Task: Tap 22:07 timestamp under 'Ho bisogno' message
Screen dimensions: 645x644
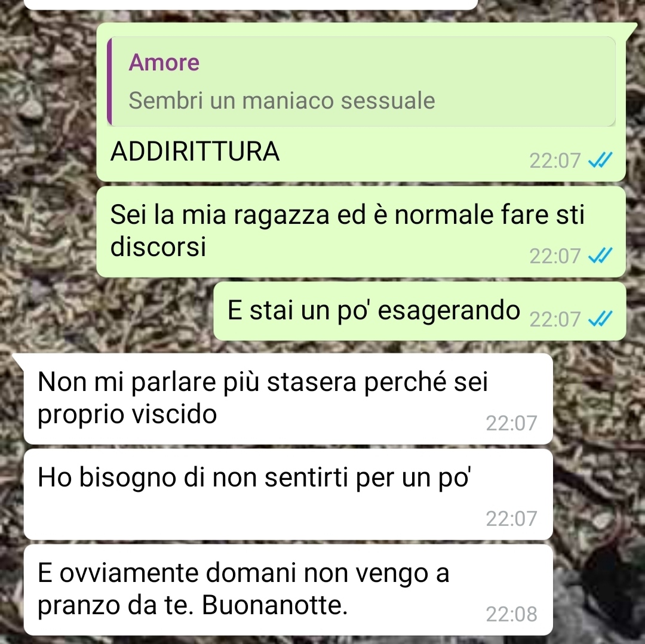Action: [511, 519]
